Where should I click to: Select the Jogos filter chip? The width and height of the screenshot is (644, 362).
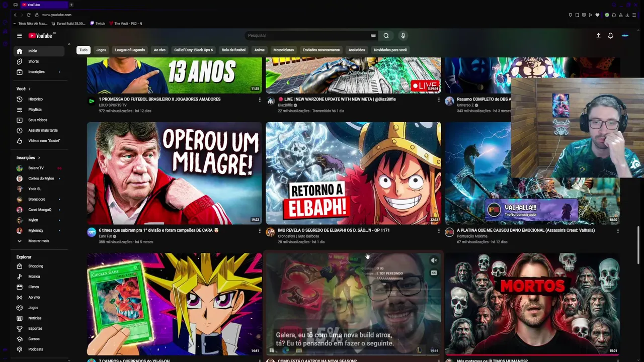click(x=101, y=50)
